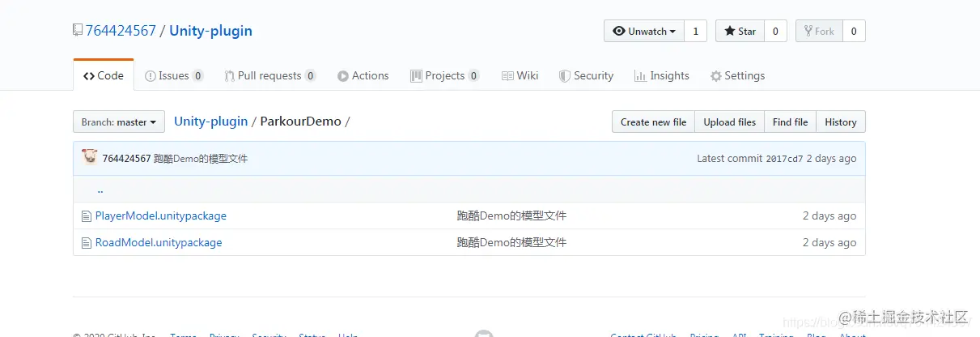Open the Security tab
Image resolution: width=980 pixels, height=337 pixels.
[x=587, y=75]
